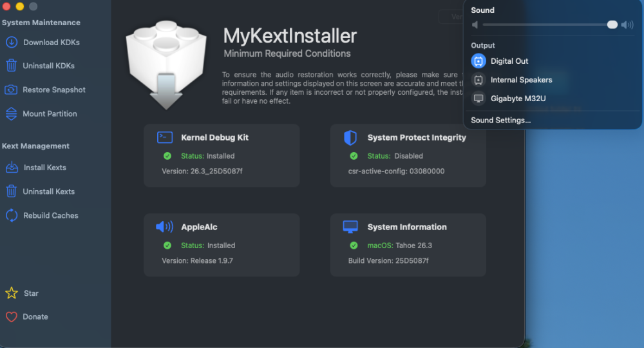Click the Star label
The width and height of the screenshot is (644, 348).
(x=31, y=293)
